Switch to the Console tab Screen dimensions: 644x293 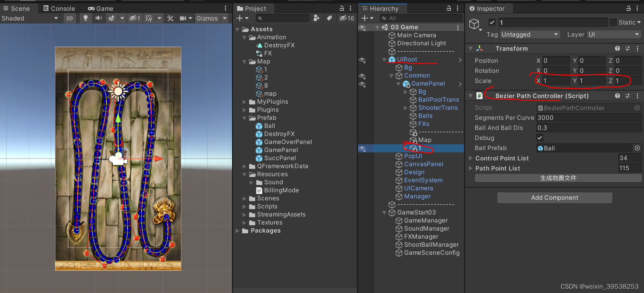pos(59,8)
